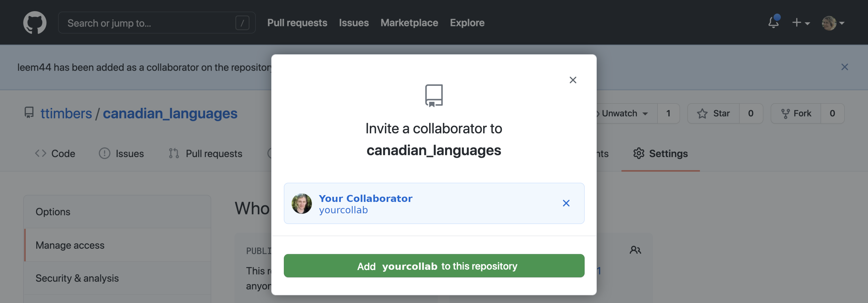Click the Your Collaborator avatar
This screenshot has height=303, width=868.
[301, 204]
